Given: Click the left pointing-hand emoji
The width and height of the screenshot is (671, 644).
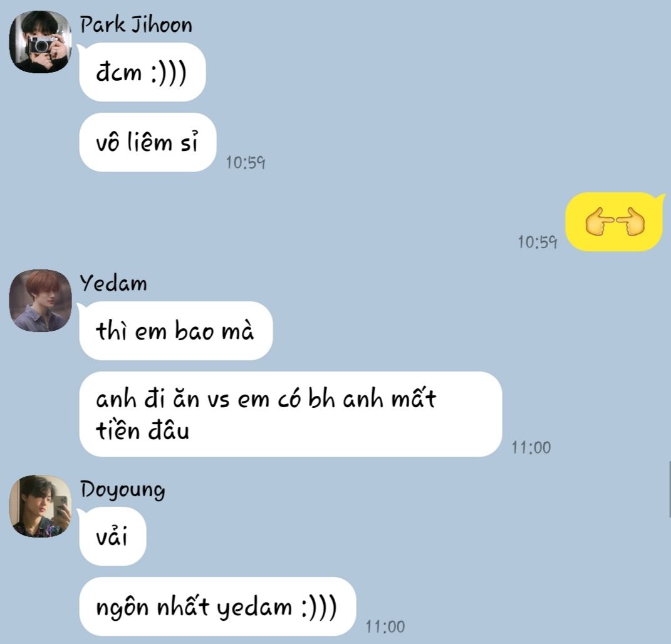Looking at the screenshot, I should (x=599, y=221).
